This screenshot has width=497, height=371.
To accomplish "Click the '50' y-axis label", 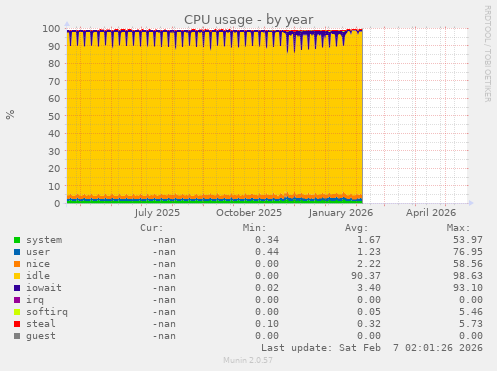I will click(x=54, y=116).
